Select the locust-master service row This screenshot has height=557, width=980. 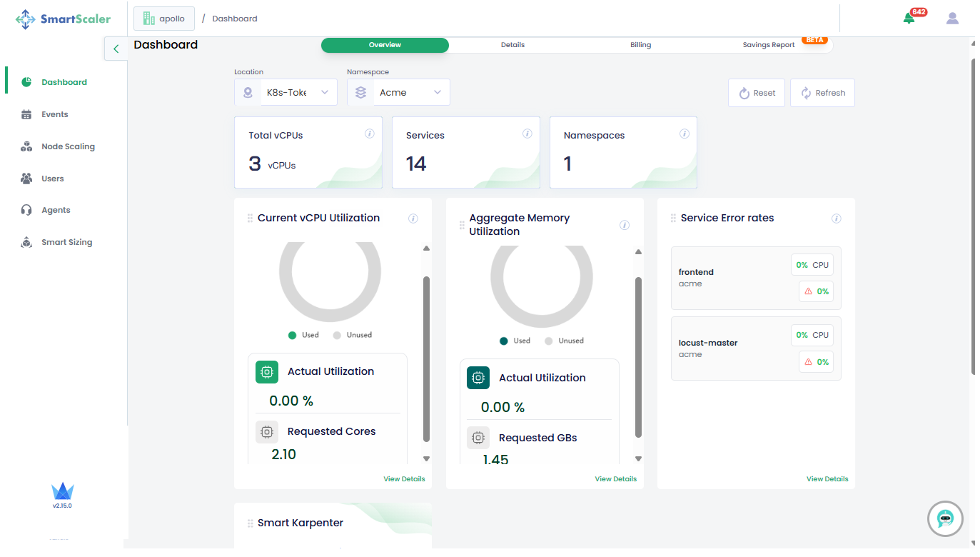pyautogui.click(x=756, y=348)
